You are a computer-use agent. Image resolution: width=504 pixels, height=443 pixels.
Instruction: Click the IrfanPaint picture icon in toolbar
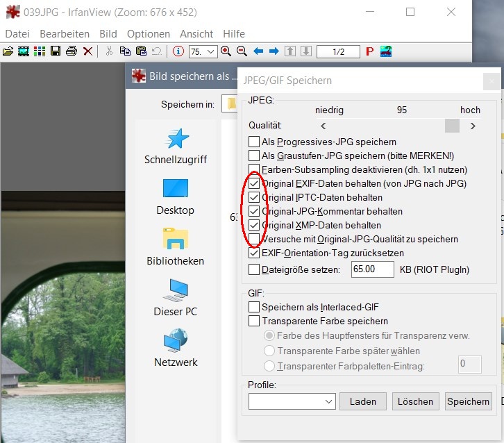pos(386,51)
